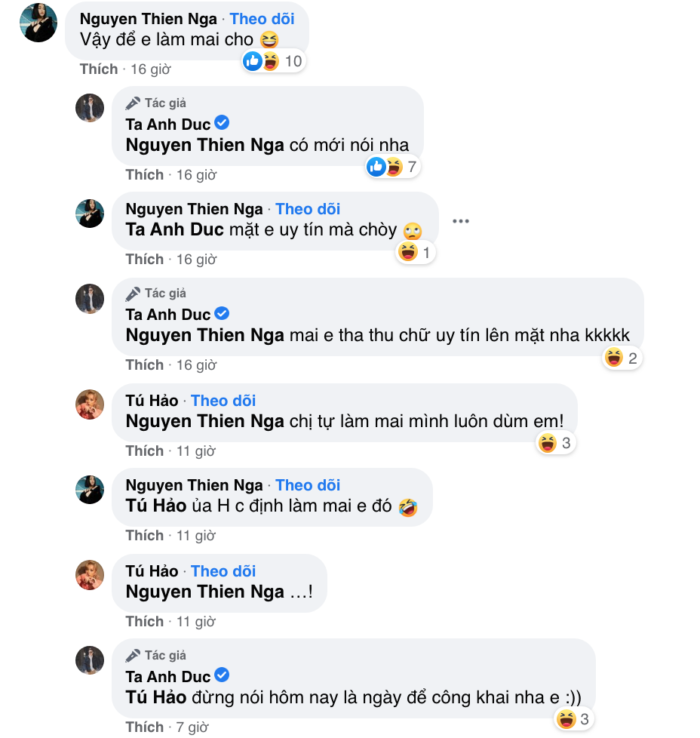
Task: Open reactions on 'Vậy để e làm mai cho' comment
Action: click(x=273, y=61)
